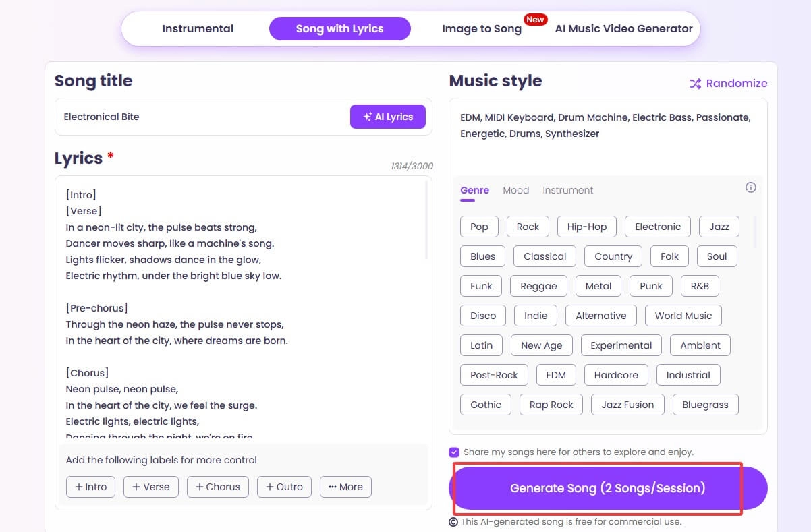Uncheck the share my songs checkbox
This screenshot has height=532, width=811.
455,452
